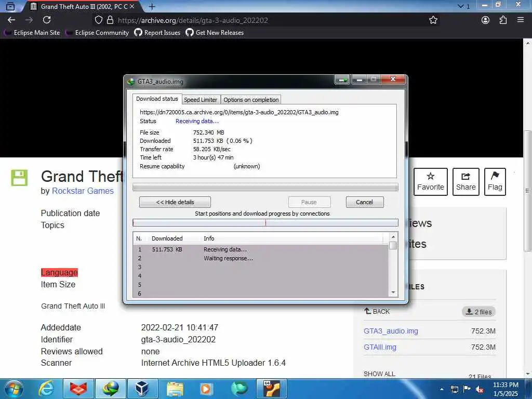The image size is (532, 399).
Task: Click the shield tracking protection icon
Action: click(x=98, y=20)
